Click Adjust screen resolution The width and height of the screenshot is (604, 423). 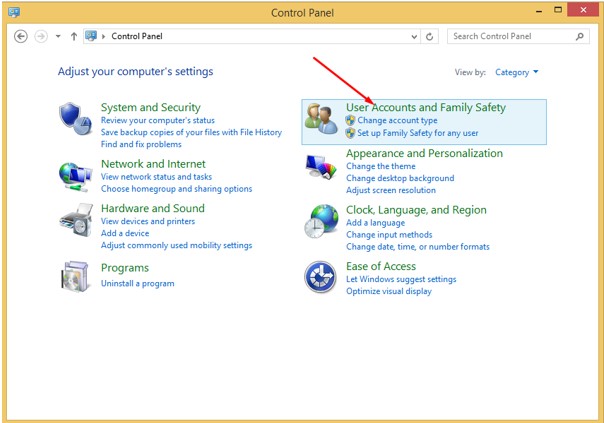tap(391, 190)
